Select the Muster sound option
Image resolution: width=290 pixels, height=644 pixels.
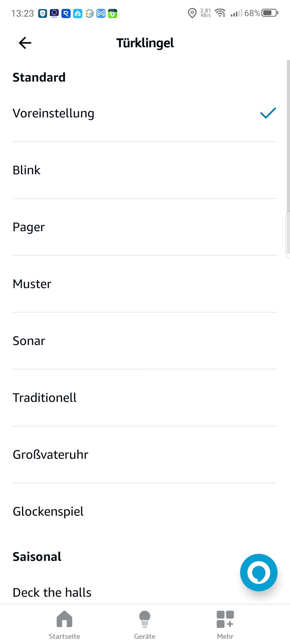point(32,284)
